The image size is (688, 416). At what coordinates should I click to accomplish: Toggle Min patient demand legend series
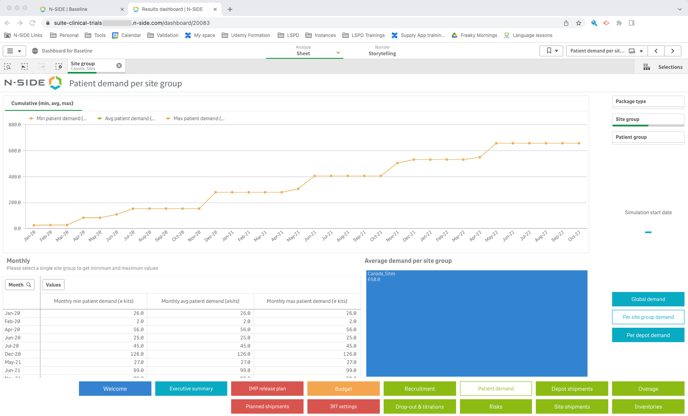[59, 118]
